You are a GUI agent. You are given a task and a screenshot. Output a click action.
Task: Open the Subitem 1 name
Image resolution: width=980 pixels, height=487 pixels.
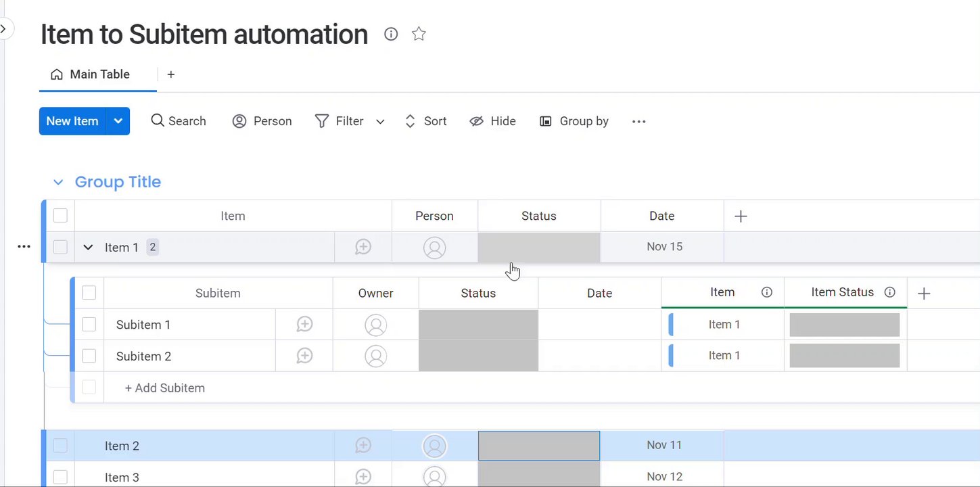pyautogui.click(x=143, y=325)
